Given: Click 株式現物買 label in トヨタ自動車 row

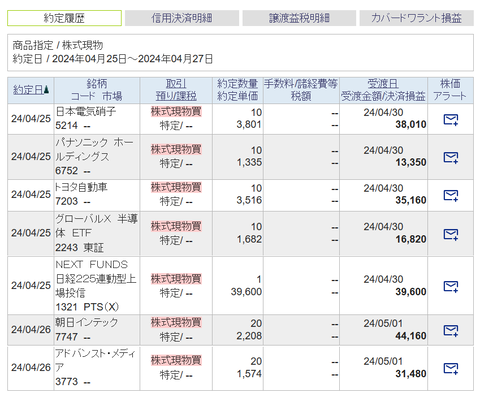Looking at the screenshot, I should coord(176,188).
